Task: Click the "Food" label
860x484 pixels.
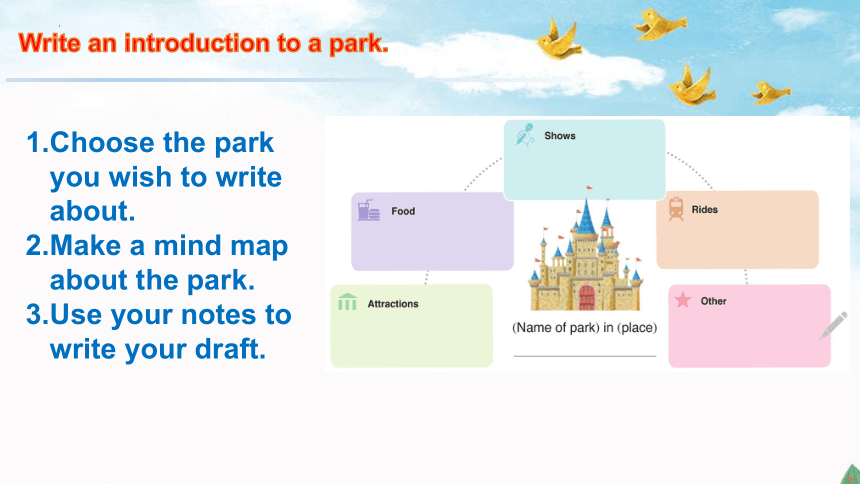Action: (403, 211)
